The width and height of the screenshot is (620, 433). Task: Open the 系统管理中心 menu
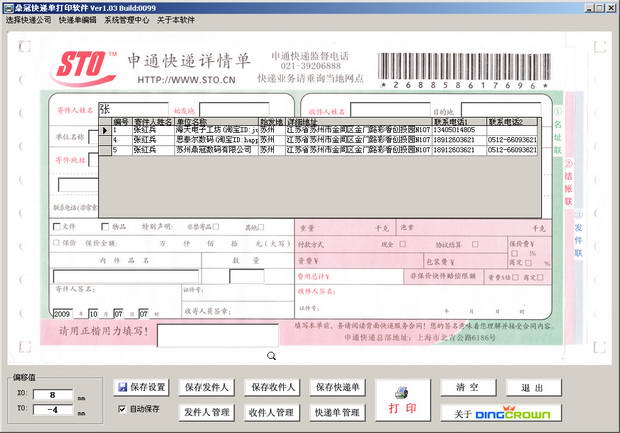pos(127,20)
